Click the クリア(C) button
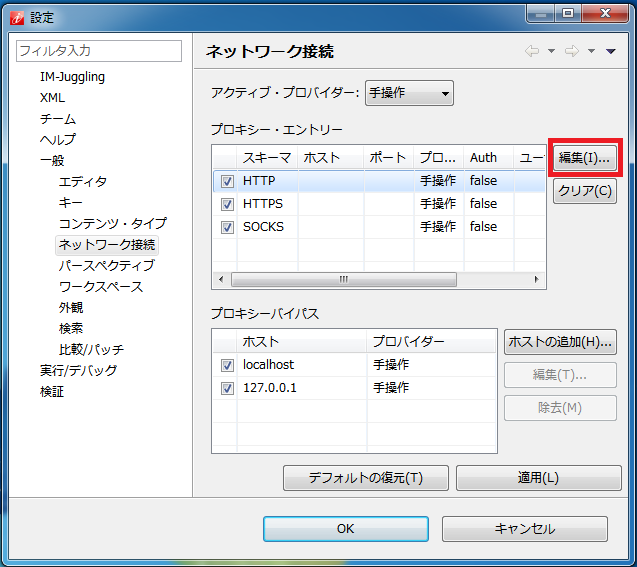Screen dimensions: 637x567 pyautogui.click(x=585, y=191)
